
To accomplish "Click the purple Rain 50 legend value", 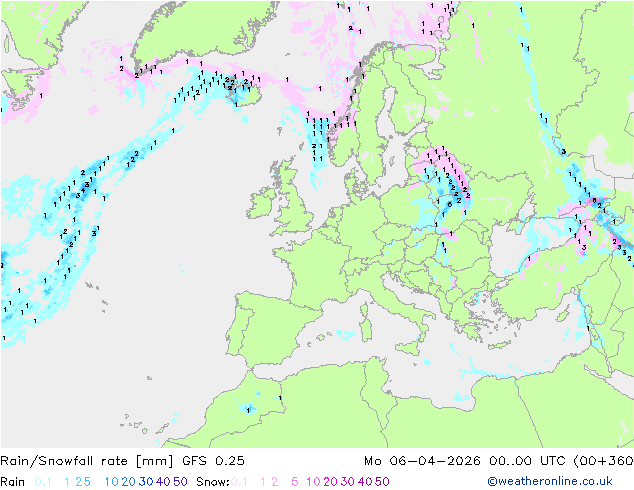I will pos(180,482).
